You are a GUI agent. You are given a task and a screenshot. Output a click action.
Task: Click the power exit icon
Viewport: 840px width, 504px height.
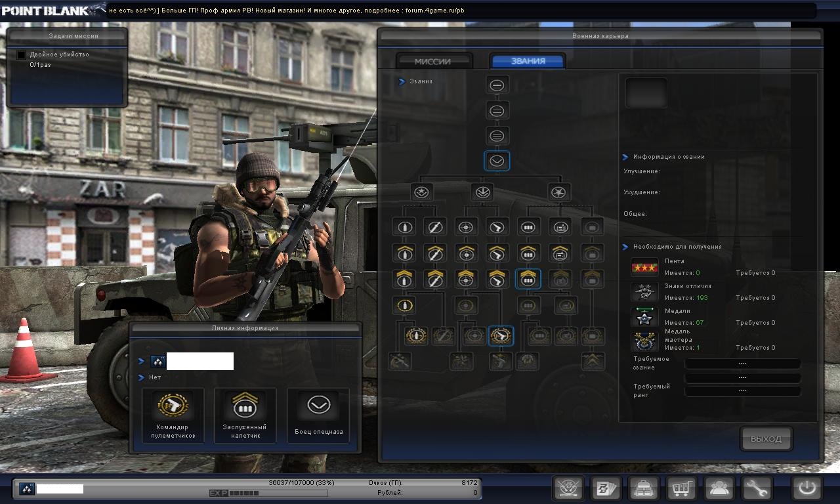click(807, 488)
